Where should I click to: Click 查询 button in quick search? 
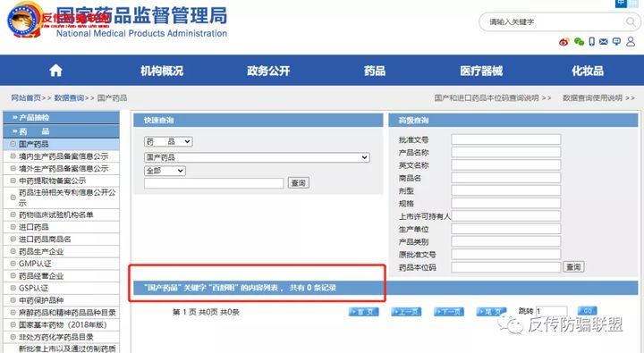pos(299,183)
